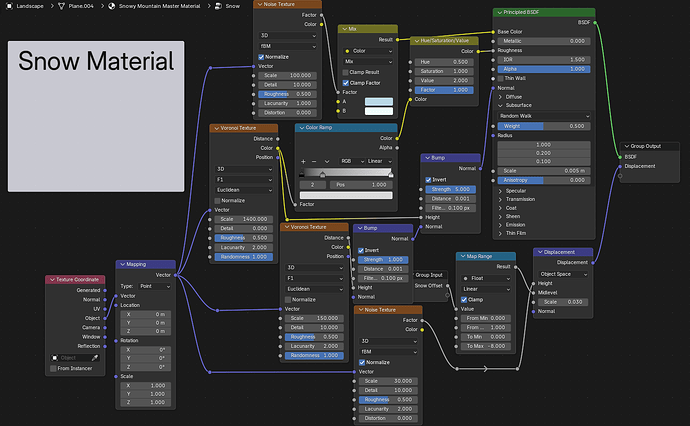Viewport: 690px width, 426px height.
Task: Click the Mapping node header
Action: tap(146, 264)
